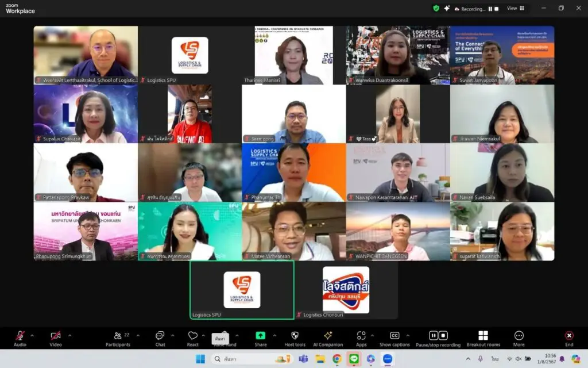This screenshot has height=368, width=588.
Task: Select the Logistics Chonburi participant tile
Action: 346,290
